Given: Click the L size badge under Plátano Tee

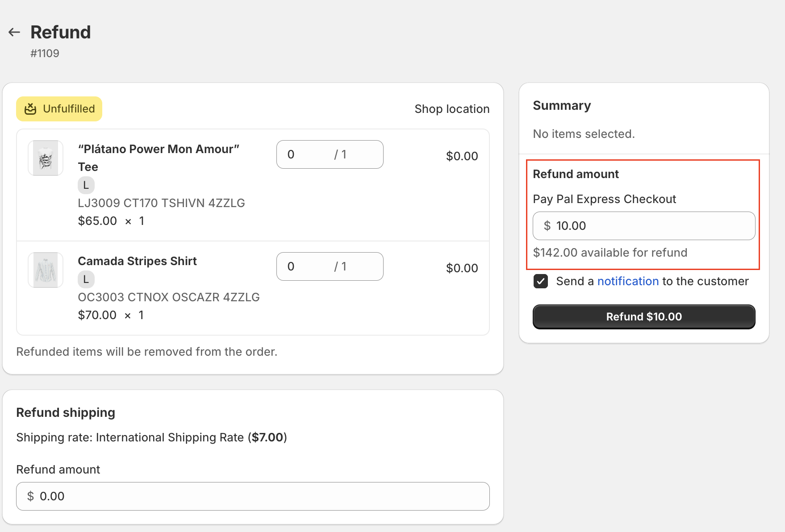Looking at the screenshot, I should [86, 185].
